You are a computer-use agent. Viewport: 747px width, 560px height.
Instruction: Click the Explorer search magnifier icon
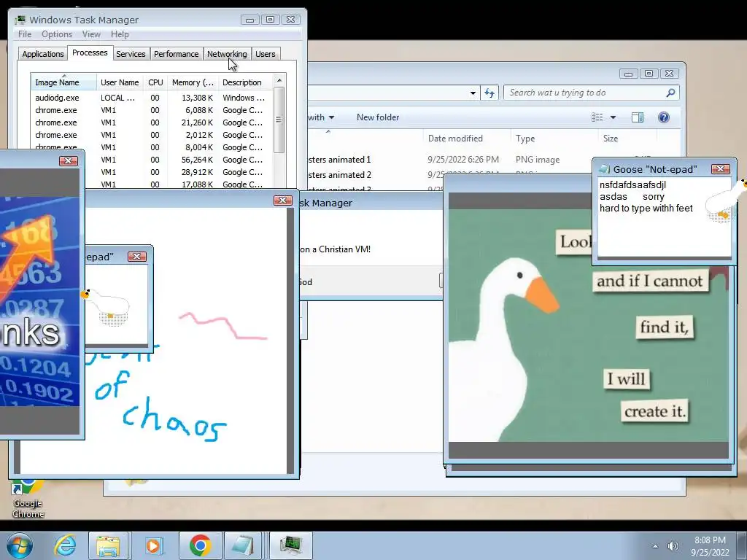point(670,93)
